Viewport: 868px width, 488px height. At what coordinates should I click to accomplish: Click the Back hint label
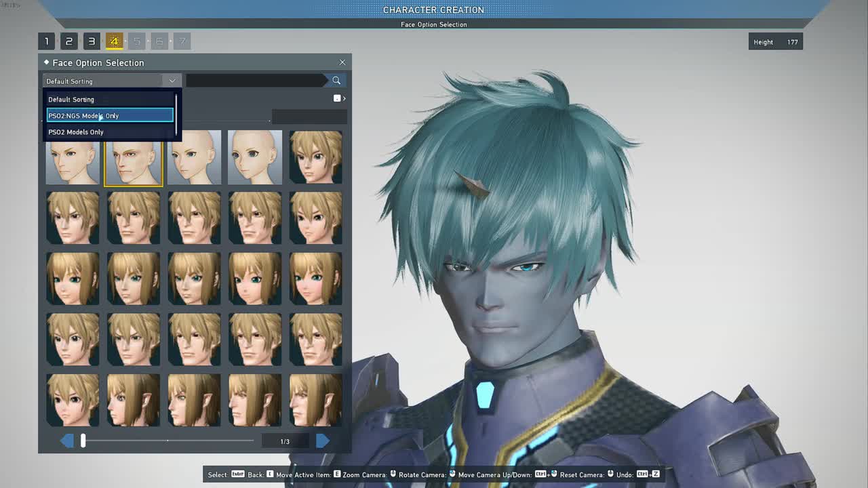[256, 474]
